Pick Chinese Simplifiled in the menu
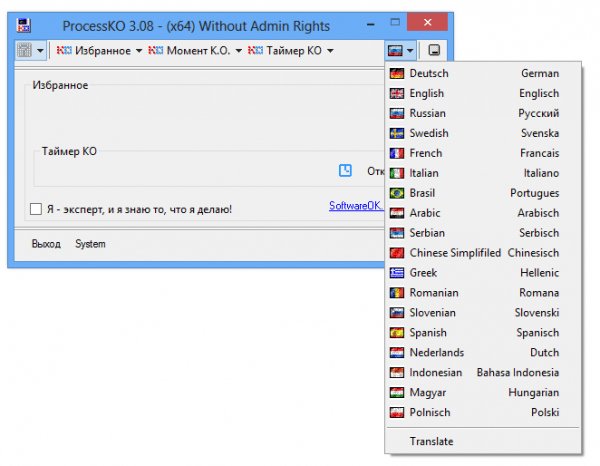 click(483, 253)
